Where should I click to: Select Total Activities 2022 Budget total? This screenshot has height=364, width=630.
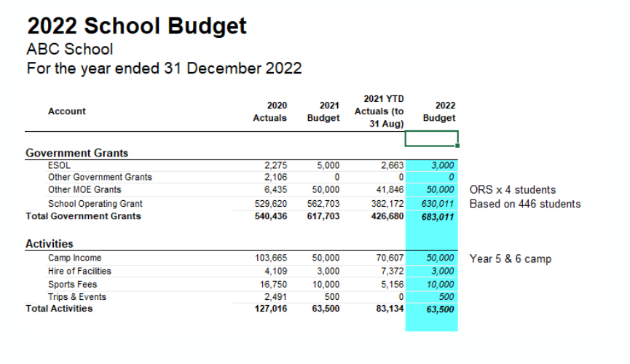(432, 309)
